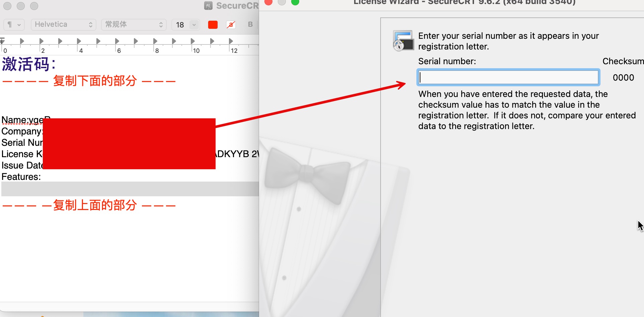The width and height of the screenshot is (644, 317).
Task: Open the Helvetica font family dropdown
Action: tap(63, 24)
